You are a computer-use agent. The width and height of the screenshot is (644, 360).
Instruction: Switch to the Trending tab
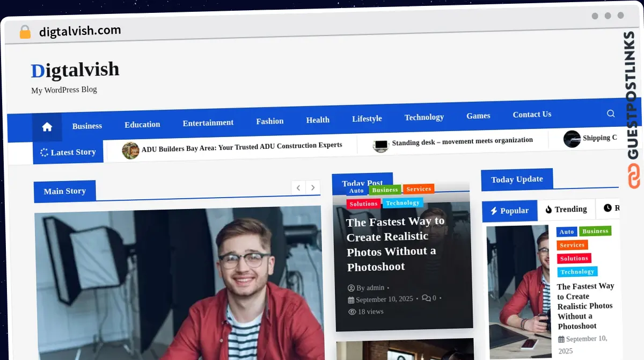point(566,209)
